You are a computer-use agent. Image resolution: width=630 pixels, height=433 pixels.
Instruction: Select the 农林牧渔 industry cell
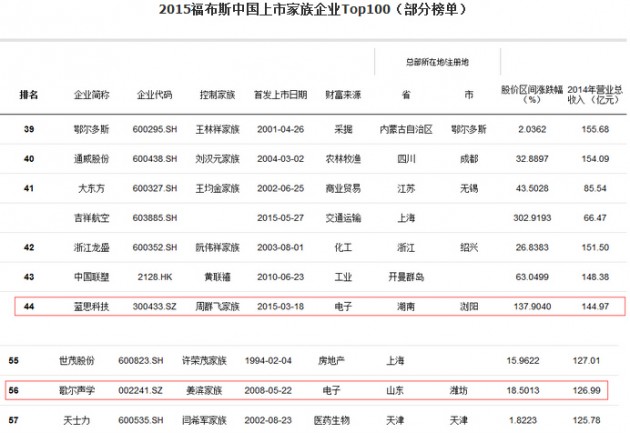click(343, 159)
